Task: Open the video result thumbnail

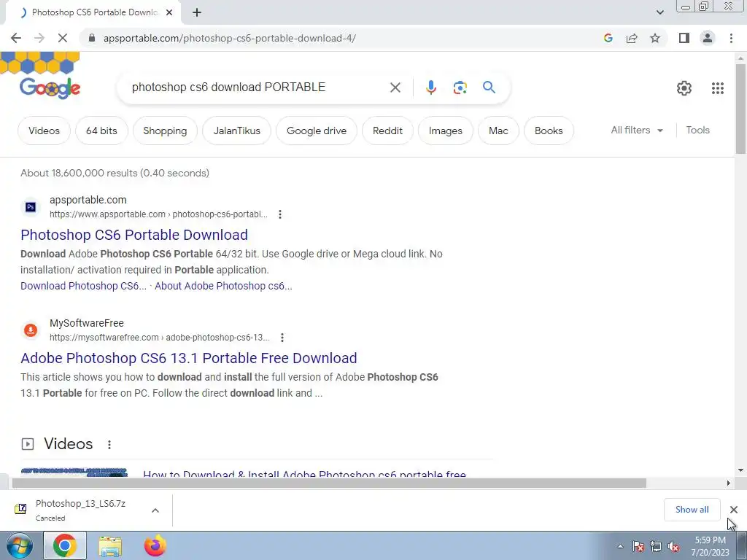Action: pyautogui.click(x=74, y=472)
